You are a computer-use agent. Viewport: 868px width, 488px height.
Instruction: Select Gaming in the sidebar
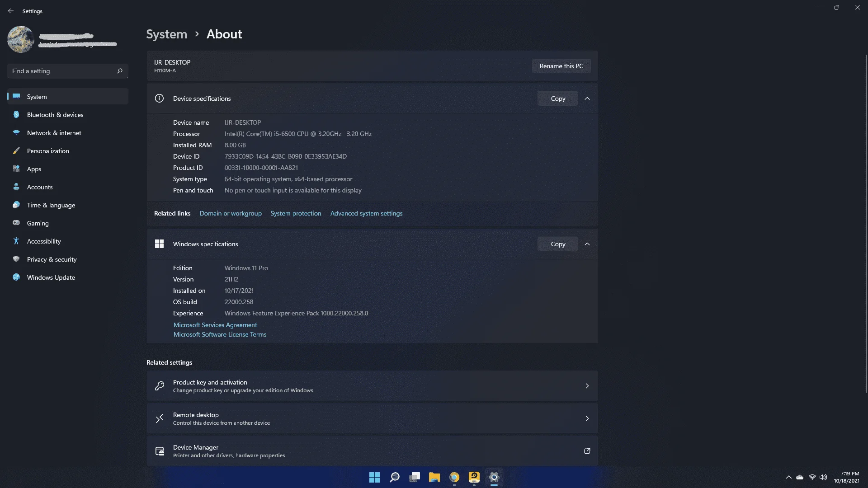pyautogui.click(x=68, y=223)
